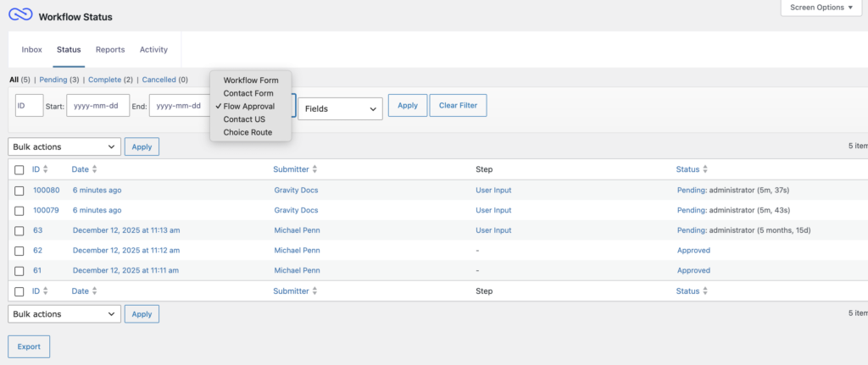The height and width of the screenshot is (365, 868).
Task: Open the Fields dropdown
Action: (x=341, y=109)
